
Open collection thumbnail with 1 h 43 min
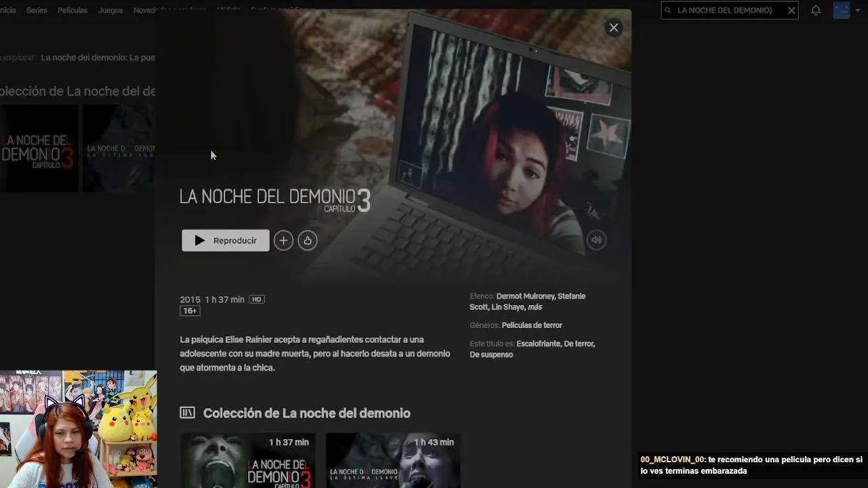point(393,461)
